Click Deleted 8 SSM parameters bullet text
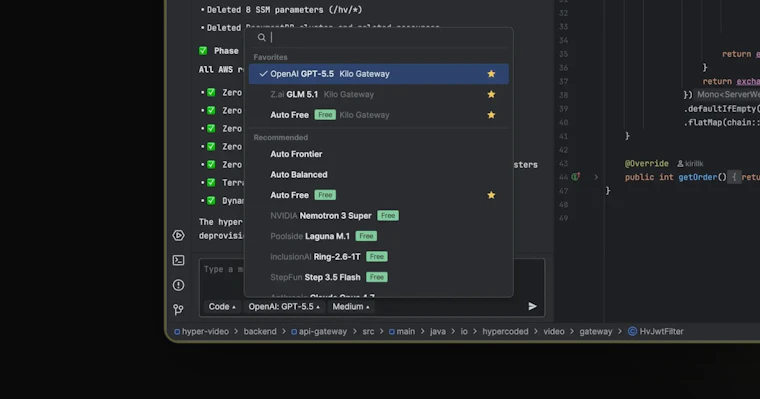Screen dimensions: 760x399 pyautogui.click(x=284, y=10)
